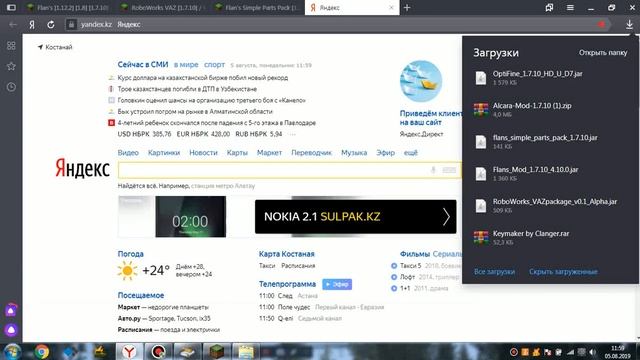Switch to Flan's Simple Parts Pack tab

[x=258, y=7]
